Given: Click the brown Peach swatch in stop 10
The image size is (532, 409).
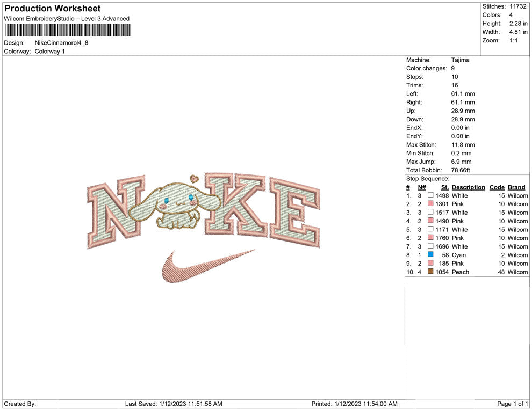Looking at the screenshot, I should (430, 272).
